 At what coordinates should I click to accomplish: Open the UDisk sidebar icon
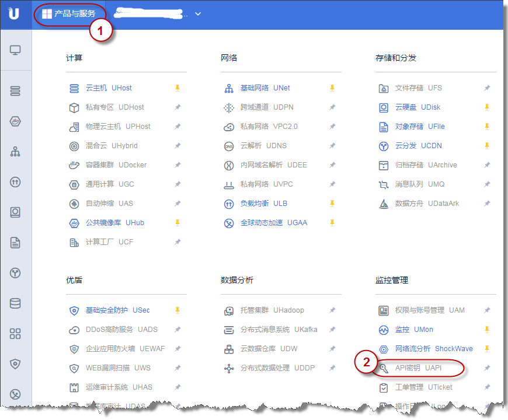click(15, 212)
